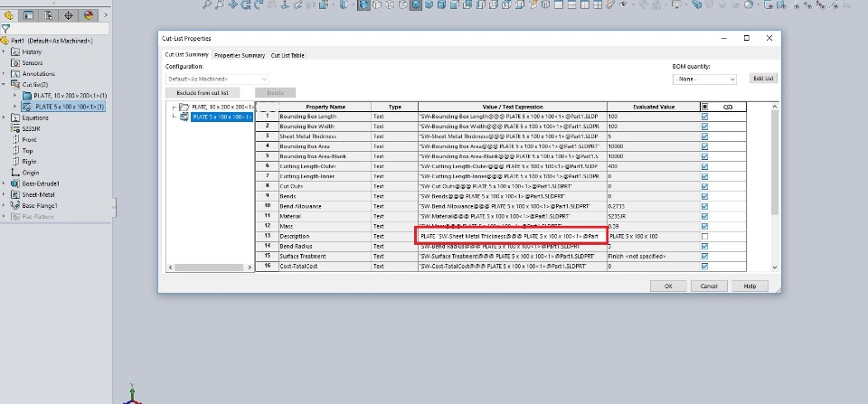Open the DisplayManager color-ball tab
Image resolution: width=868 pixels, height=404 pixels.
tap(89, 15)
